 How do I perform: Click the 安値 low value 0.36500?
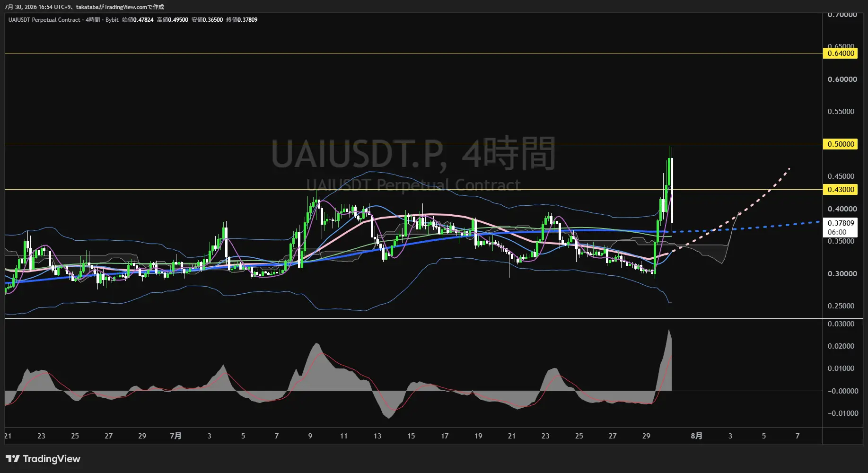(212, 20)
